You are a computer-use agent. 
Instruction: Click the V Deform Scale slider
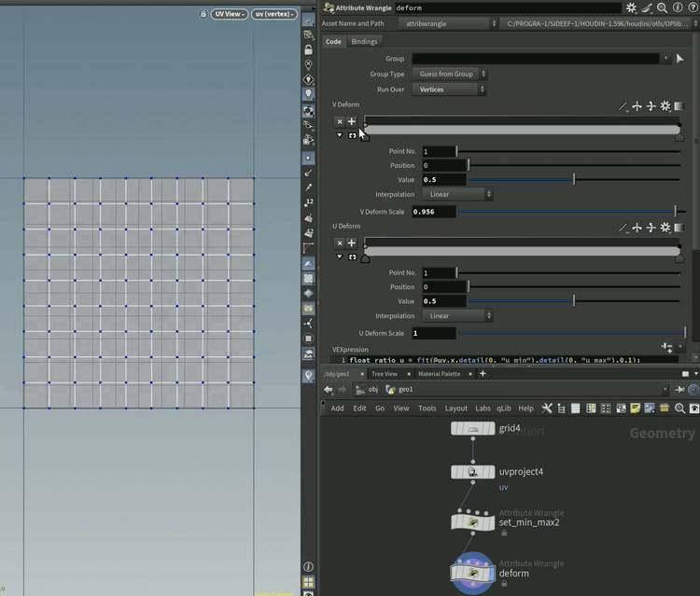coord(569,212)
